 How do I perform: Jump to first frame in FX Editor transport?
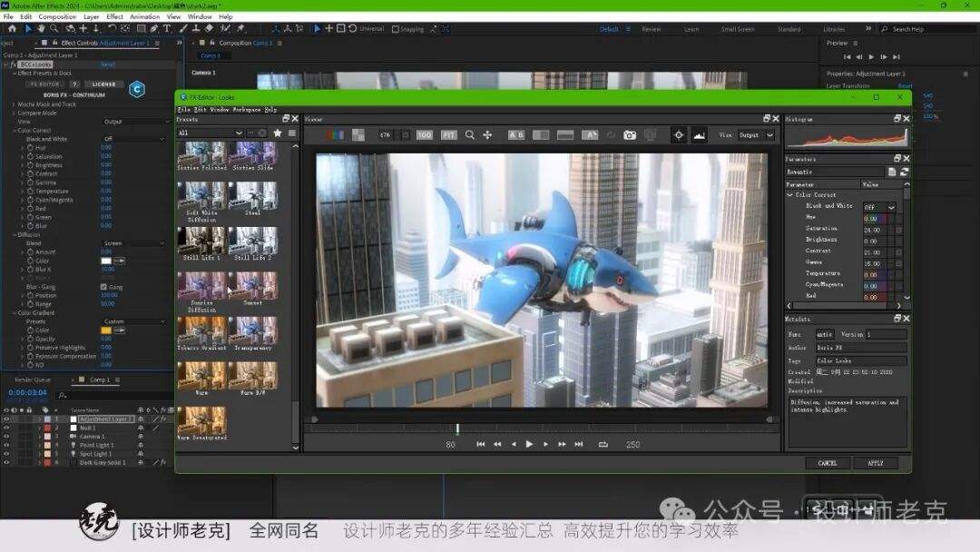tap(481, 445)
